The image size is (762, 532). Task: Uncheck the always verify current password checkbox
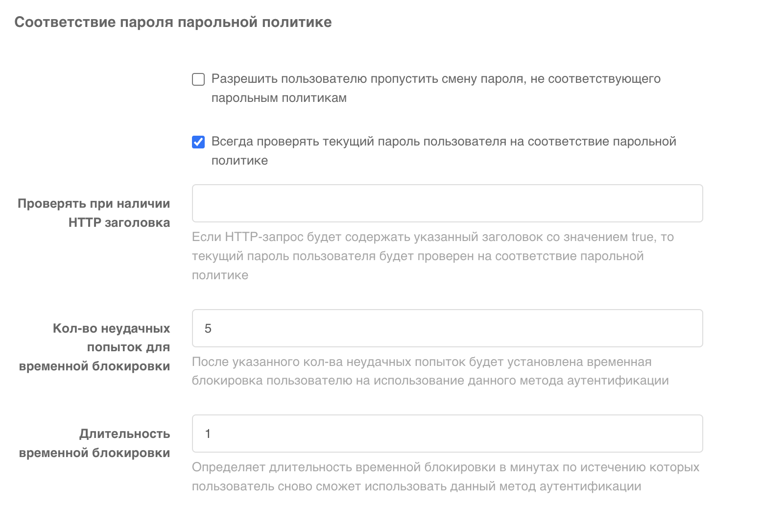point(198,142)
